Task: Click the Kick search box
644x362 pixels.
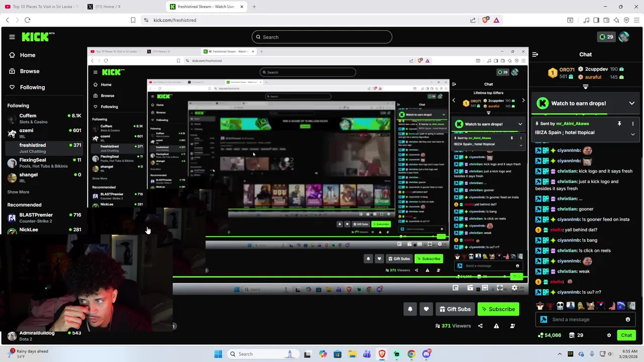Action: point(322,37)
